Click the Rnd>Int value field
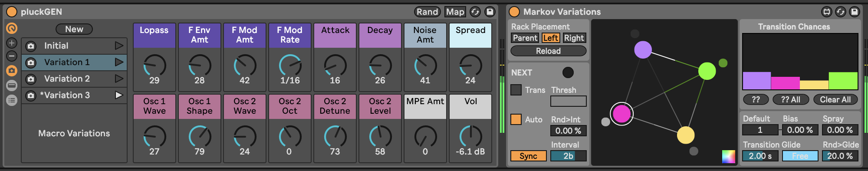Image resolution: width=868 pixels, height=171 pixels. 569,131
